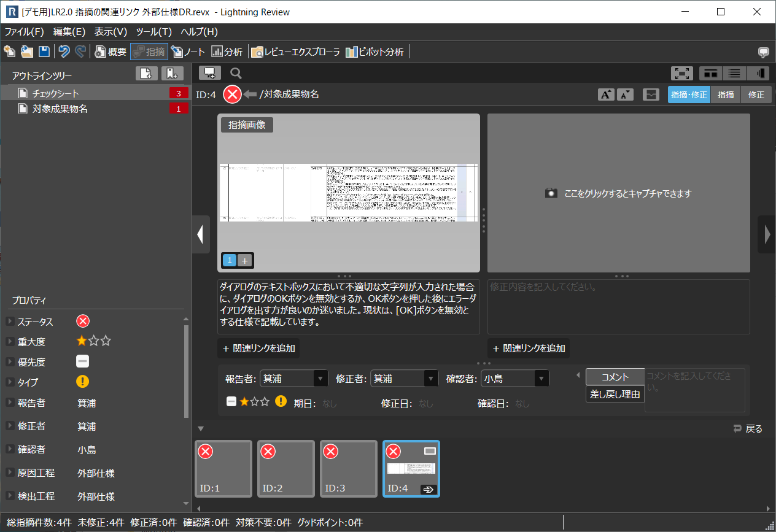Click the save file icon in toolbar
This screenshot has width=776, height=532.
(x=44, y=52)
